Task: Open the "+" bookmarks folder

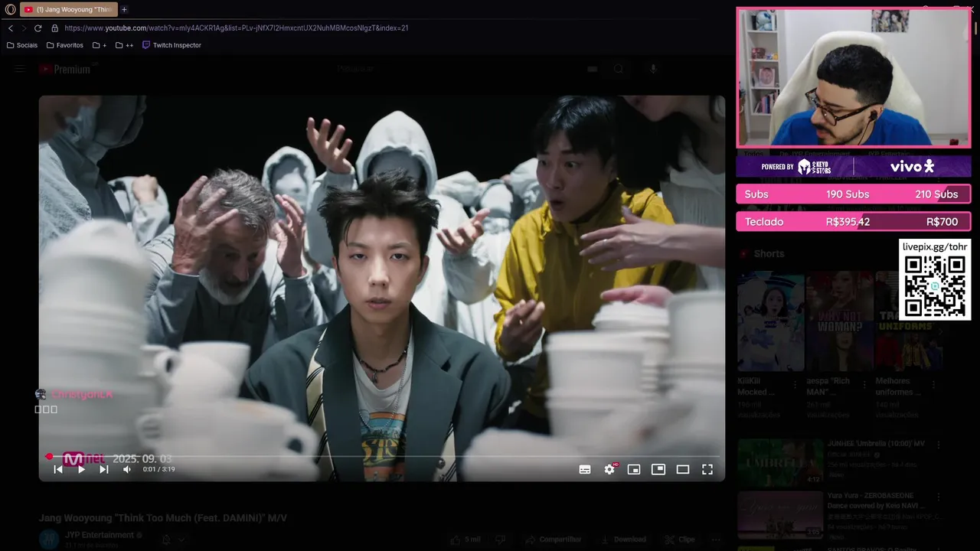Action: (100, 45)
